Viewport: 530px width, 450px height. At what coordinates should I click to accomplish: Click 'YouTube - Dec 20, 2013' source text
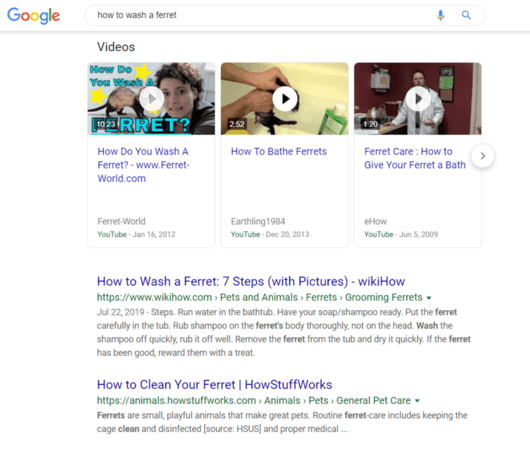click(270, 234)
